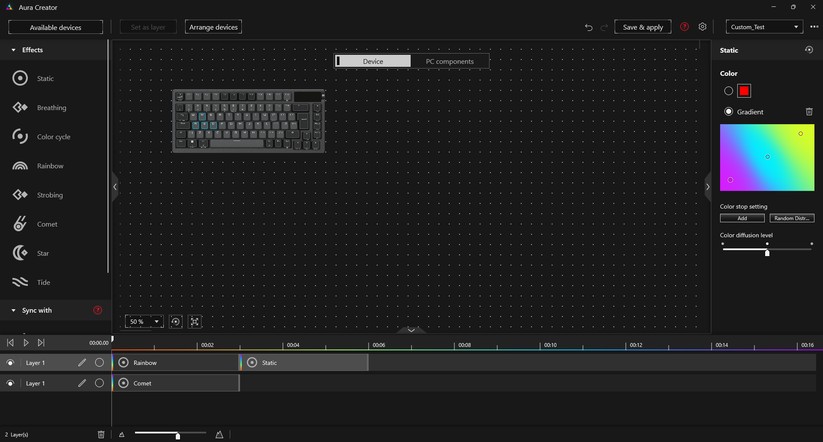Click the Star effect icon
Image resolution: width=823 pixels, height=442 pixels.
click(20, 254)
